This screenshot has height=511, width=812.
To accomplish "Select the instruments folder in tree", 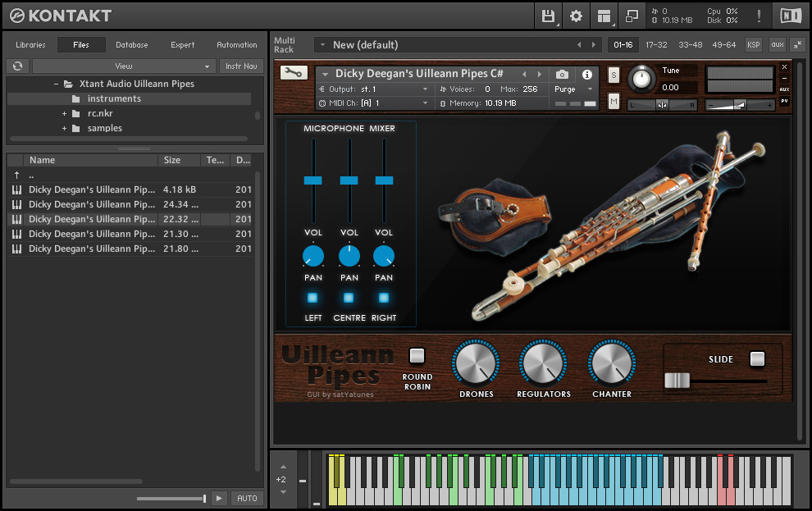I will click(x=114, y=98).
